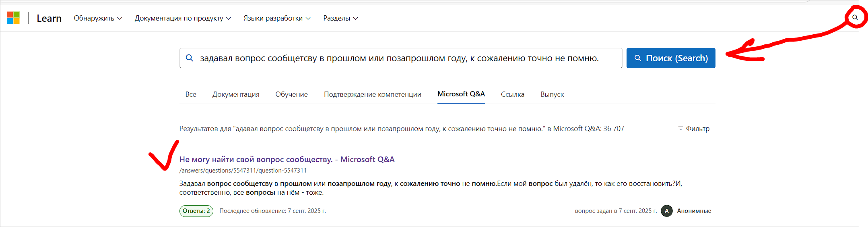Open the header search magnifier icon
868x227 pixels.
point(855,18)
